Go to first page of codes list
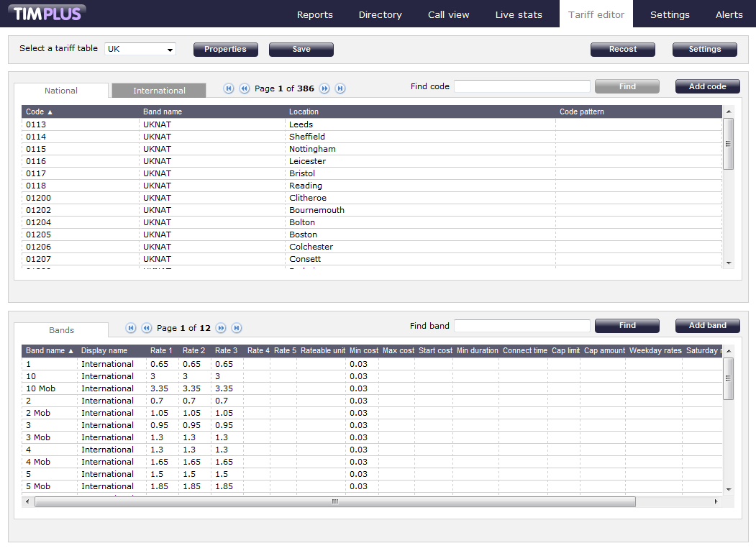 click(229, 88)
